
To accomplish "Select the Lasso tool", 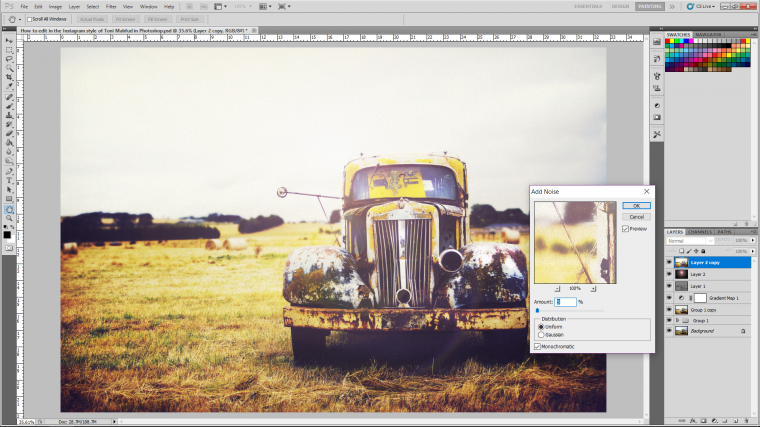I will click(9, 59).
